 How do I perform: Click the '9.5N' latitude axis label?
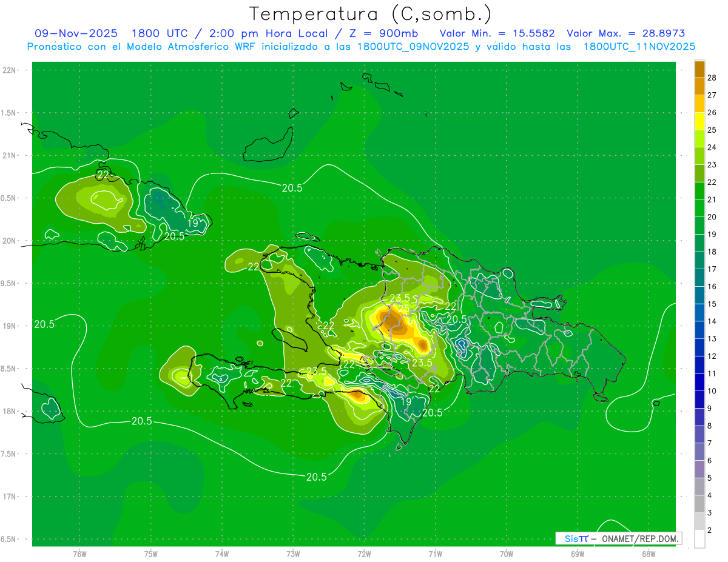click(8, 283)
